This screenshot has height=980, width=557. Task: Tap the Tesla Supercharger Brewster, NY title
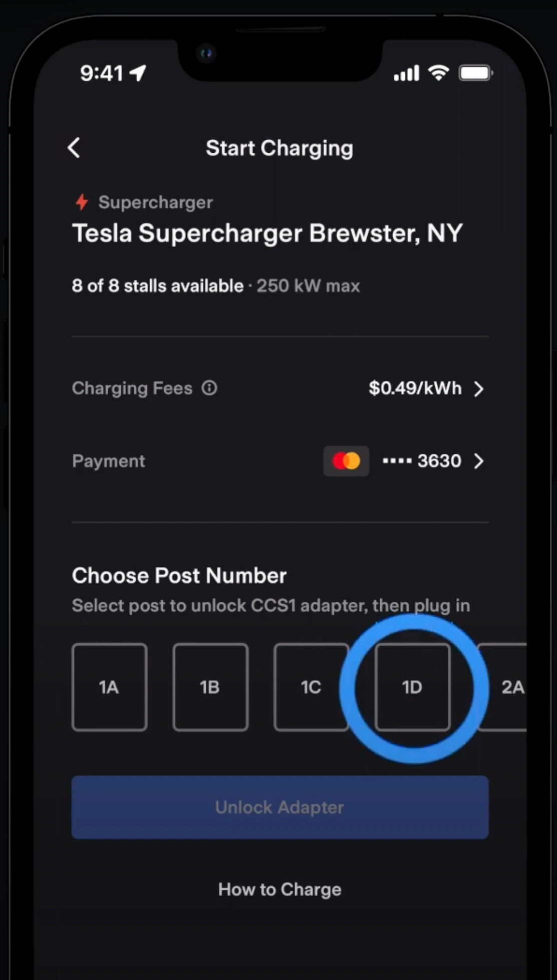click(267, 233)
